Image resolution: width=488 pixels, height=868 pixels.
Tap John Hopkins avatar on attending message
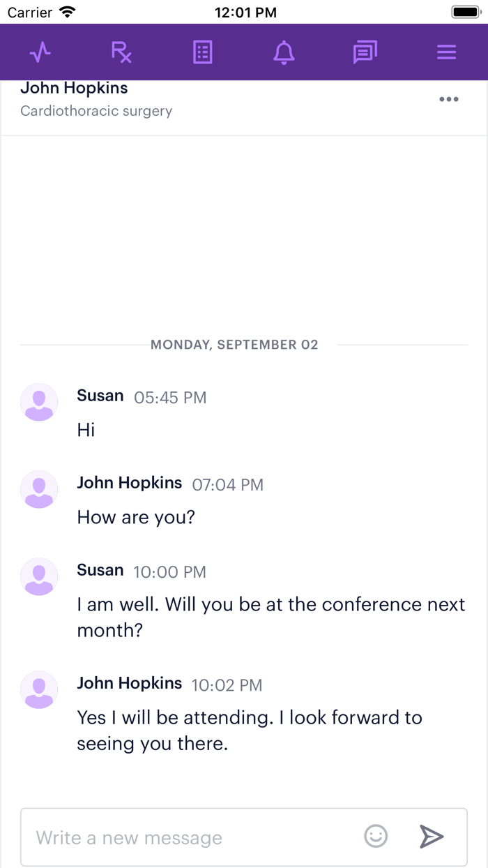click(x=39, y=689)
